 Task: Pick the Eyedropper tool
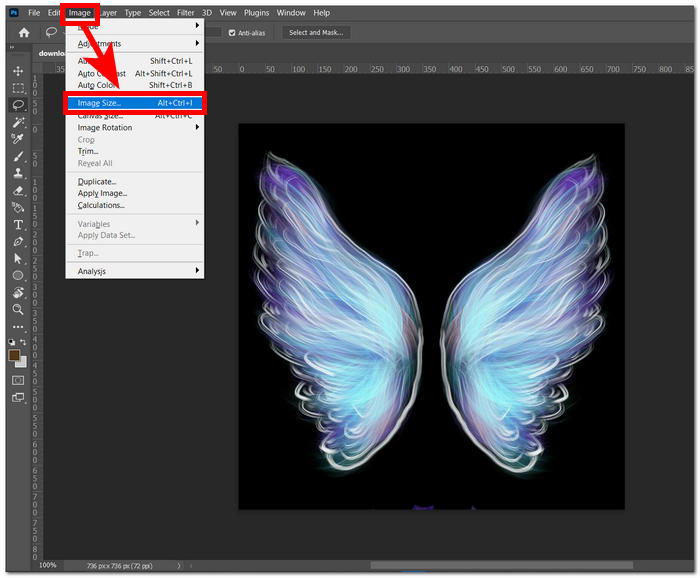pos(18,139)
